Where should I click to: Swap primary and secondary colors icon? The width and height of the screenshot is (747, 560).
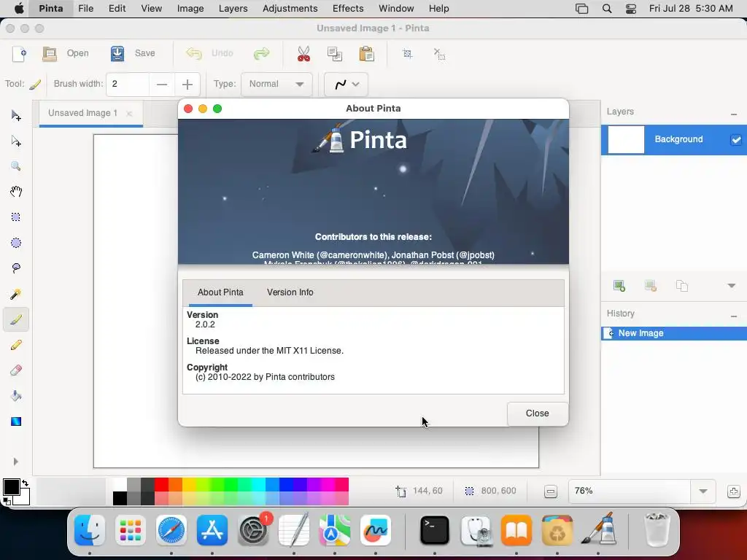(x=25, y=483)
